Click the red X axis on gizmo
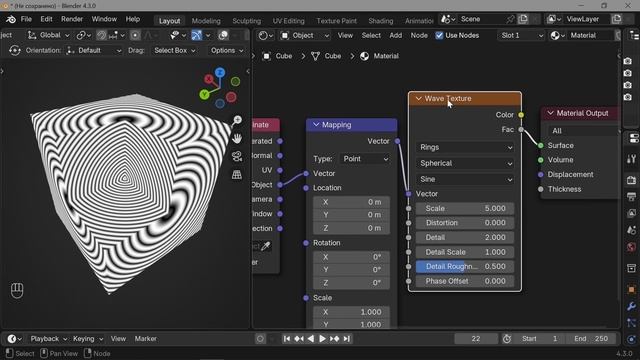Viewport: 640px width, 360px height. tap(209, 79)
